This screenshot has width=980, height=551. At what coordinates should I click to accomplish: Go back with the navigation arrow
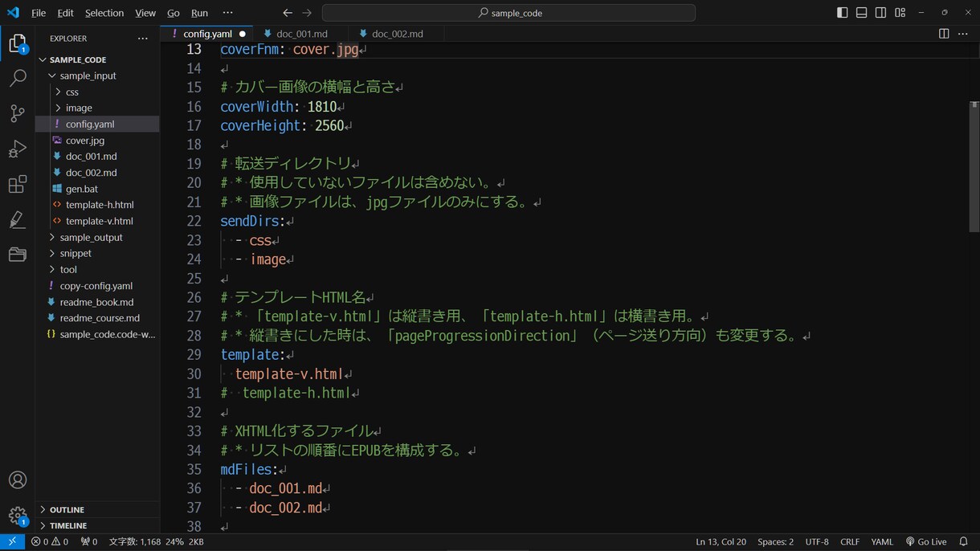tap(288, 13)
